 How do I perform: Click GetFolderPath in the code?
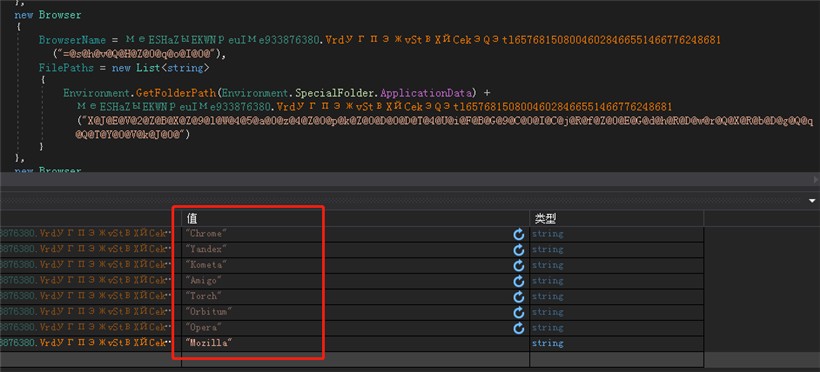point(175,93)
